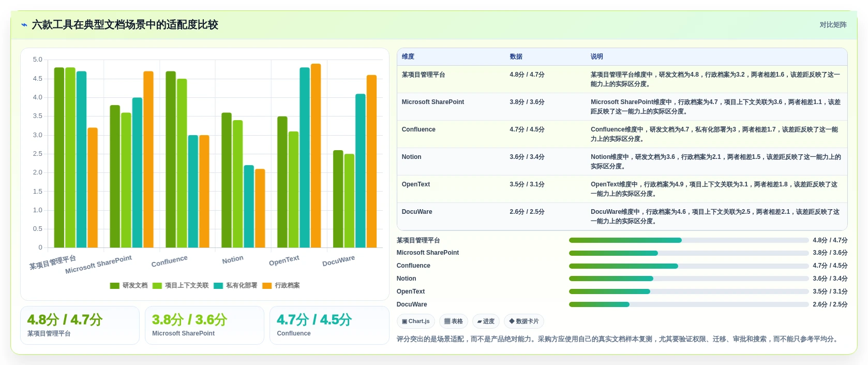
Task: Click table value 3.5分 / 3.1分
Action: (527, 184)
